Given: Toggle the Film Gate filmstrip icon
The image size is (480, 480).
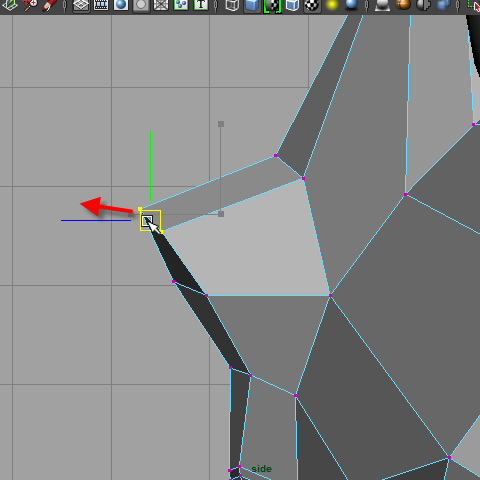Looking at the screenshot, I should pos(101,5).
